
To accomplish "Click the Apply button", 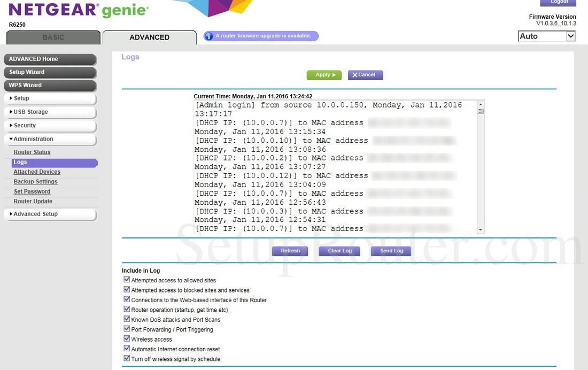I will 324,75.
